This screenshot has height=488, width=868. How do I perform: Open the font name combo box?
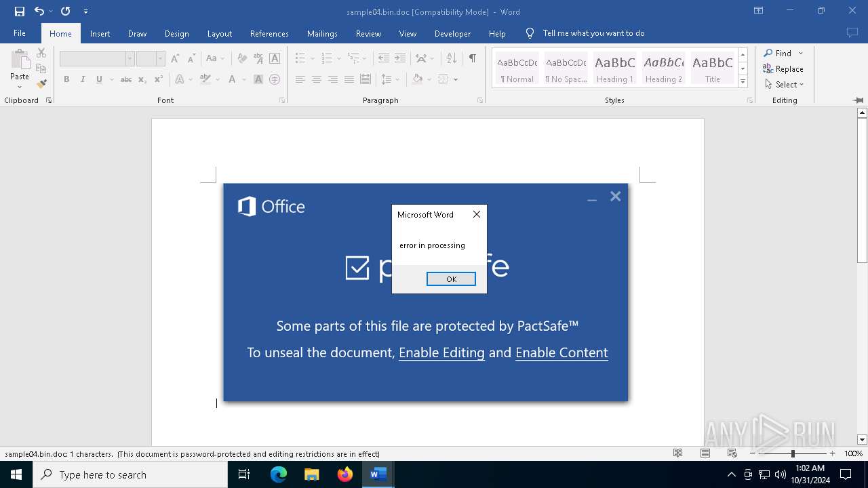pos(97,58)
